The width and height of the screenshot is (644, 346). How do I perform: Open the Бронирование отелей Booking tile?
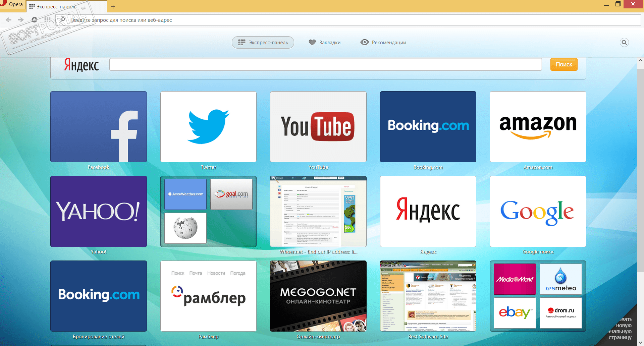(x=99, y=296)
